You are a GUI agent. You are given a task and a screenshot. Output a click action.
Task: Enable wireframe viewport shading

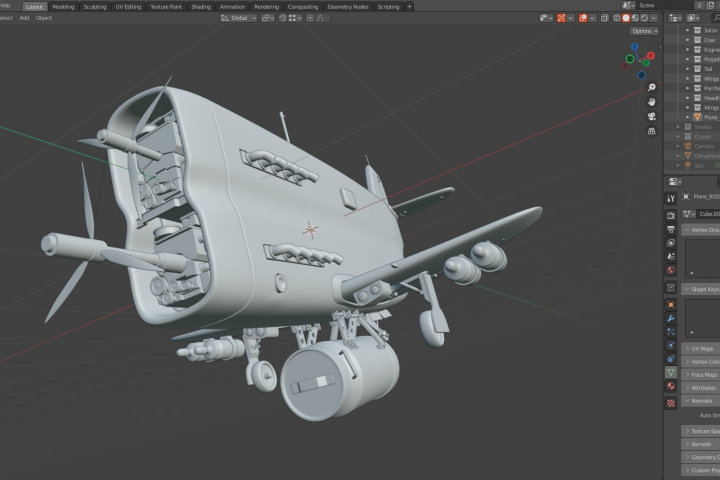click(x=617, y=18)
